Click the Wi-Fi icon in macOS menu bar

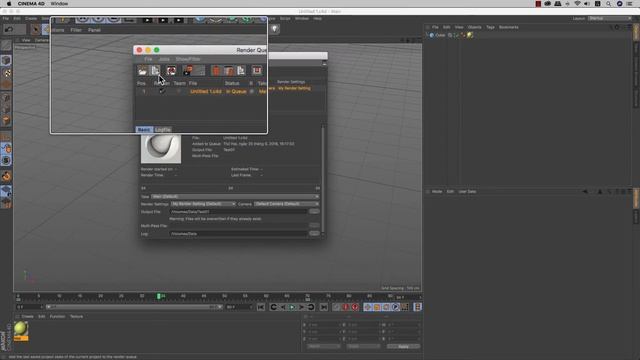[x=577, y=4]
